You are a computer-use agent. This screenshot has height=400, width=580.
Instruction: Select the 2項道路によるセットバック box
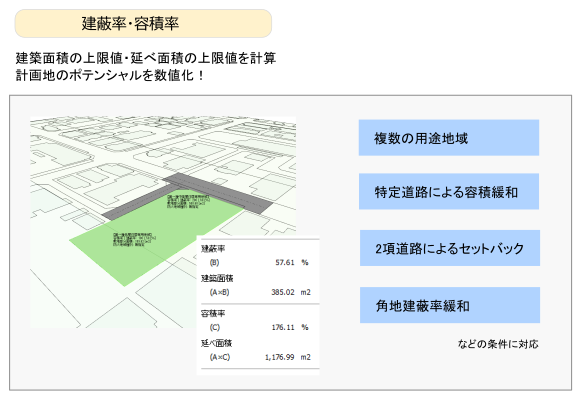(x=450, y=248)
